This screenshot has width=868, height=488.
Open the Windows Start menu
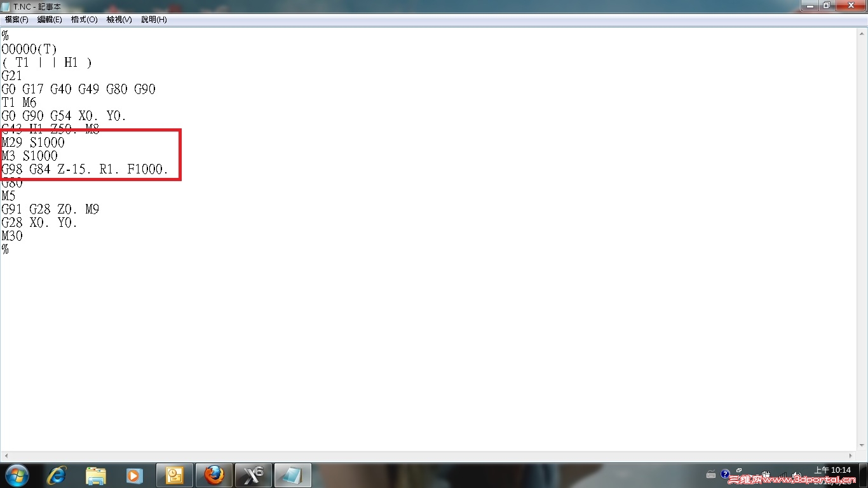click(x=16, y=475)
